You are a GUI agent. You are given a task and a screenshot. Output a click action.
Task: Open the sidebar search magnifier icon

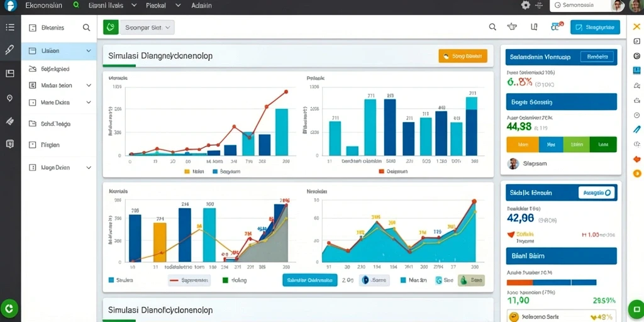tap(86, 28)
